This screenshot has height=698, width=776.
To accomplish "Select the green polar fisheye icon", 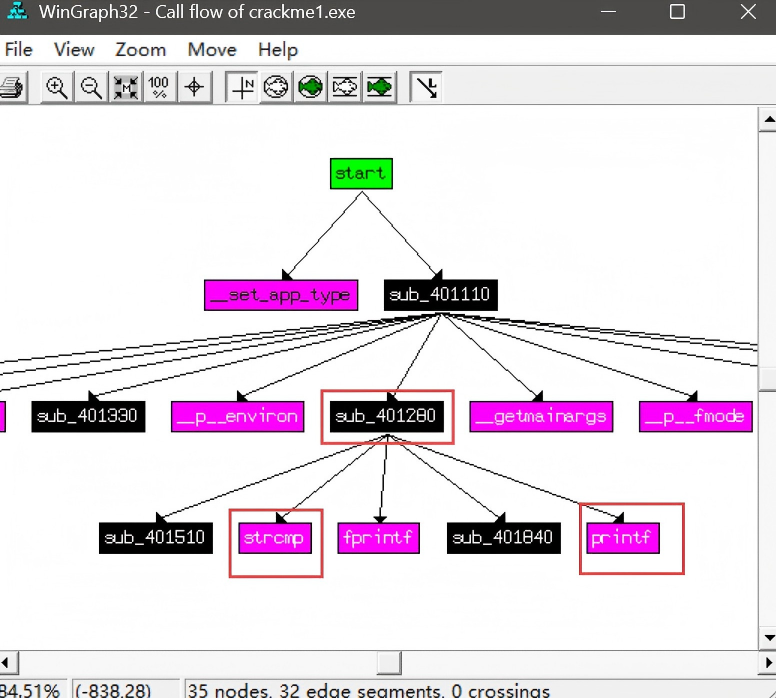I will pos(311,88).
